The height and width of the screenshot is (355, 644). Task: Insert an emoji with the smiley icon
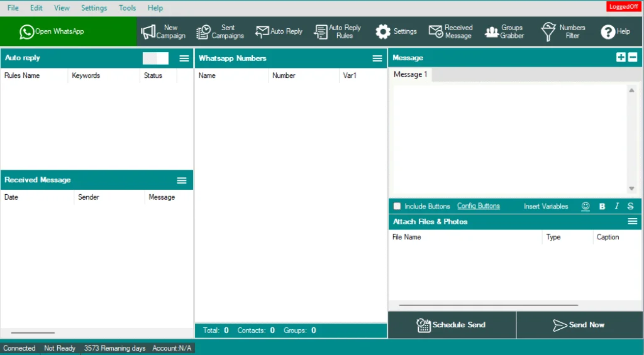pyautogui.click(x=586, y=206)
